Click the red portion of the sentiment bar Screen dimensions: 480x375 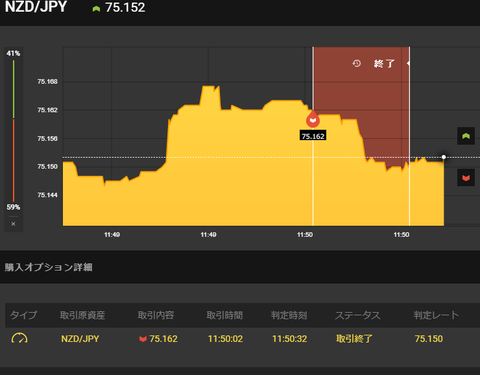13,160
